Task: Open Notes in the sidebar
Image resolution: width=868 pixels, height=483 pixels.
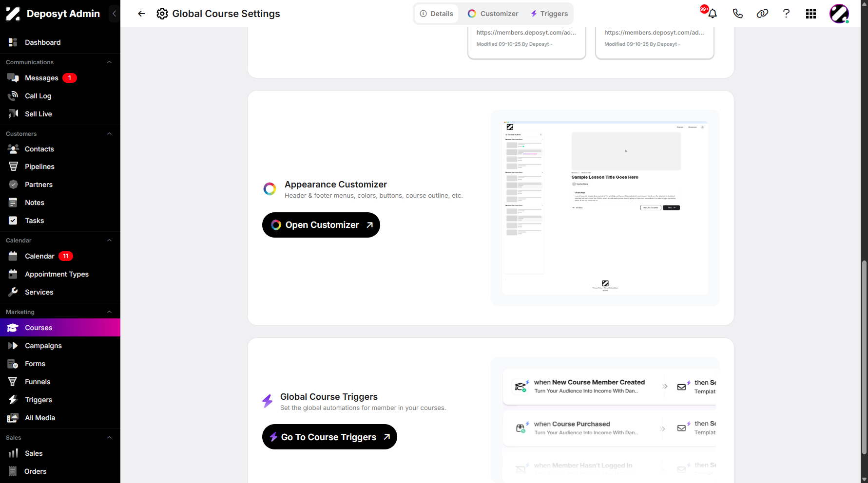Action: click(x=60, y=203)
